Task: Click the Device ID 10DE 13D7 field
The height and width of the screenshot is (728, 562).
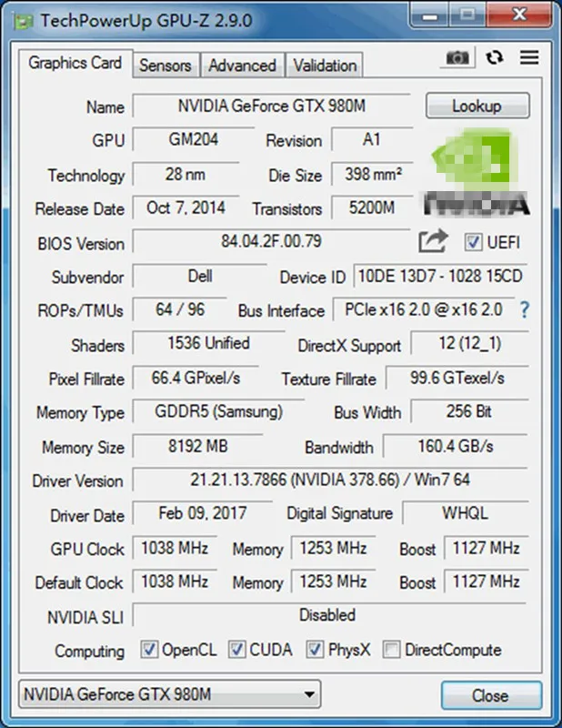Action: click(x=440, y=277)
